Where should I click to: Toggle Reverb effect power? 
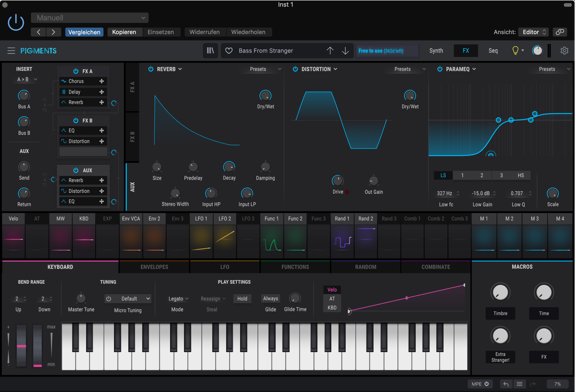tap(151, 69)
